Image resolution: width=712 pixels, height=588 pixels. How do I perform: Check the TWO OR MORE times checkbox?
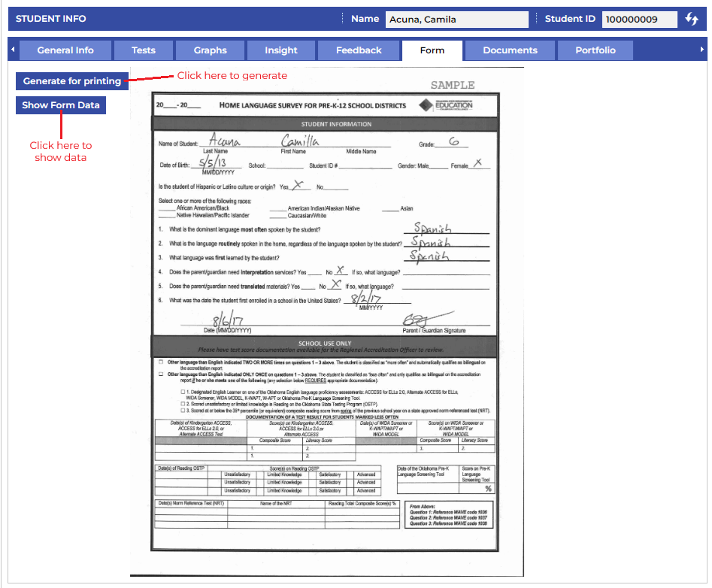click(x=161, y=362)
